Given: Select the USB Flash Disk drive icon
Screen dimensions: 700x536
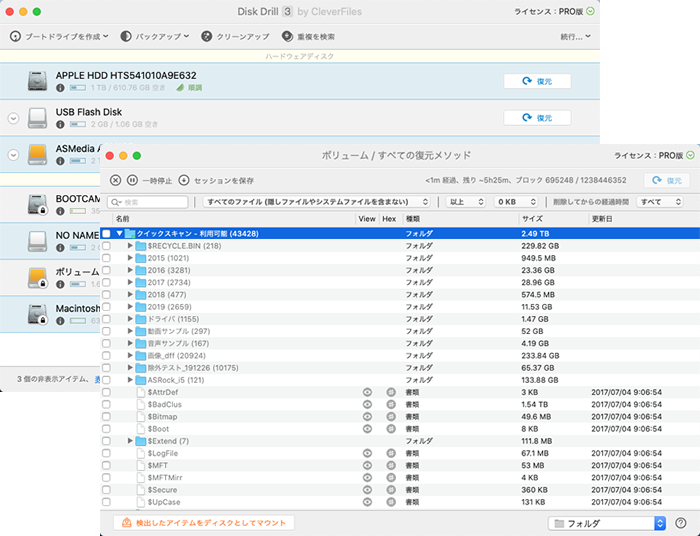Looking at the screenshot, I should coord(37,118).
